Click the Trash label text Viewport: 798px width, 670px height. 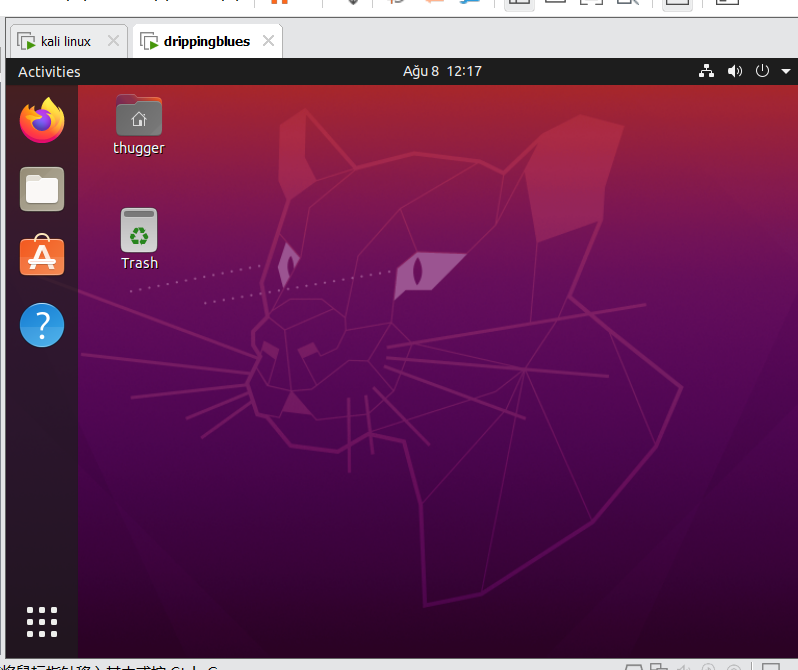point(139,263)
